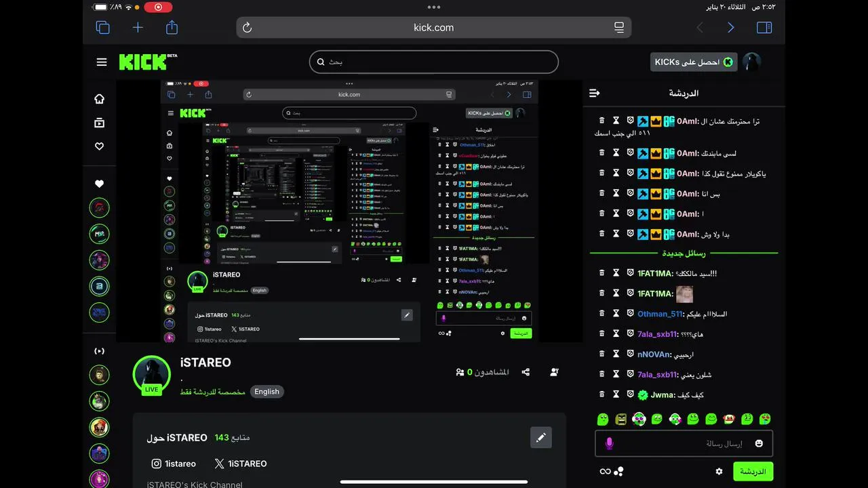Screen dimensions: 868x488
Task: Collapse the chat panel
Action: click(x=595, y=93)
